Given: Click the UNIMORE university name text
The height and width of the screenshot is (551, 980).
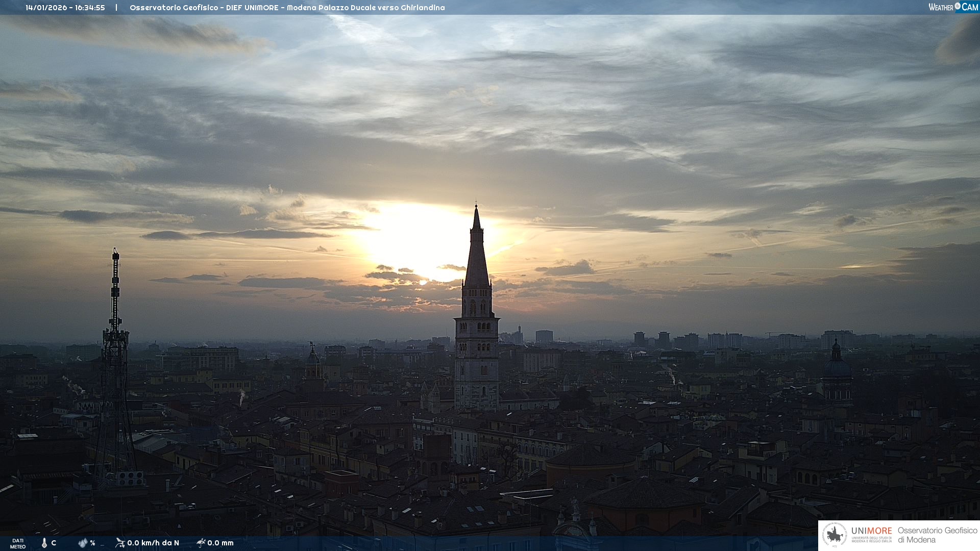Looking at the screenshot, I should click(x=871, y=531).
